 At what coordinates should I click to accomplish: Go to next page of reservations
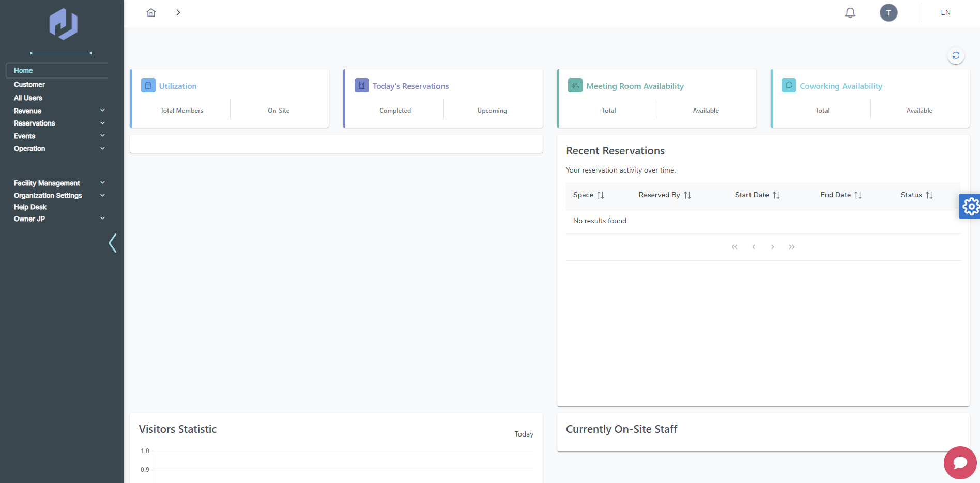click(x=773, y=247)
